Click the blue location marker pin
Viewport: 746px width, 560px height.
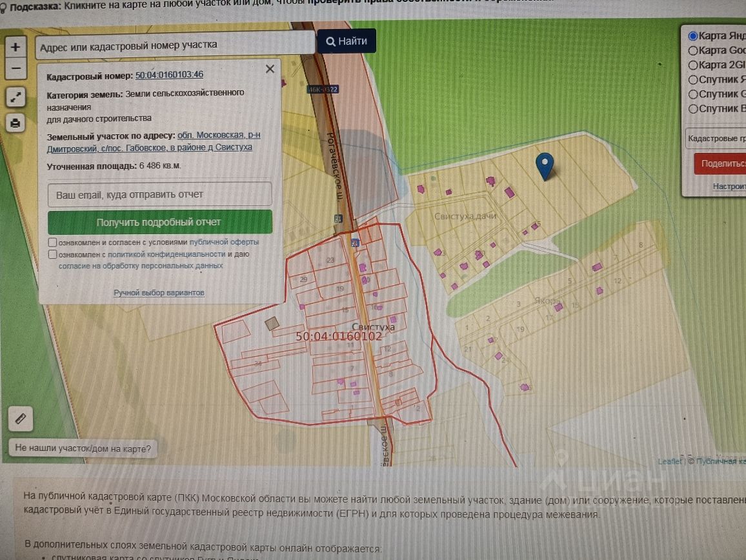pyautogui.click(x=545, y=166)
